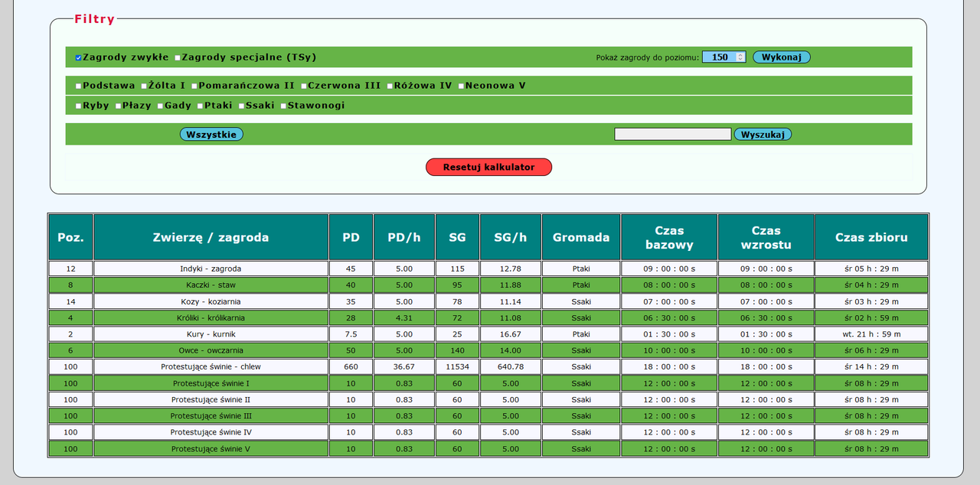Sort by the SG column header
Viewport: 980px width, 485px height.
coord(457,237)
